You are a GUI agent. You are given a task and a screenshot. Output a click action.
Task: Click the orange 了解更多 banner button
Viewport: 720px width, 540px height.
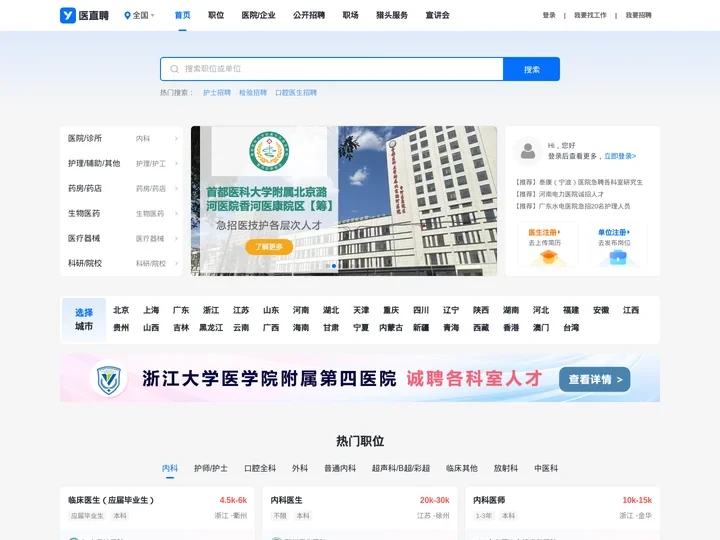click(269, 247)
